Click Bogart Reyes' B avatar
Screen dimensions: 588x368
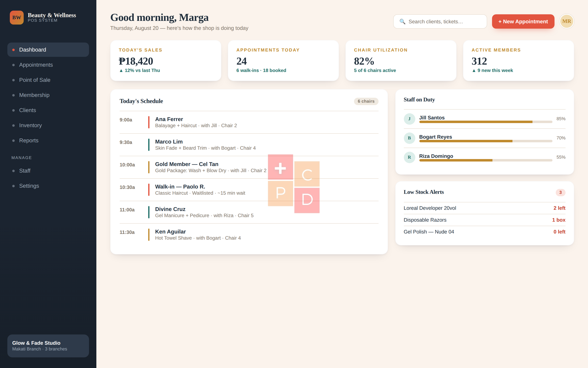coord(409,138)
